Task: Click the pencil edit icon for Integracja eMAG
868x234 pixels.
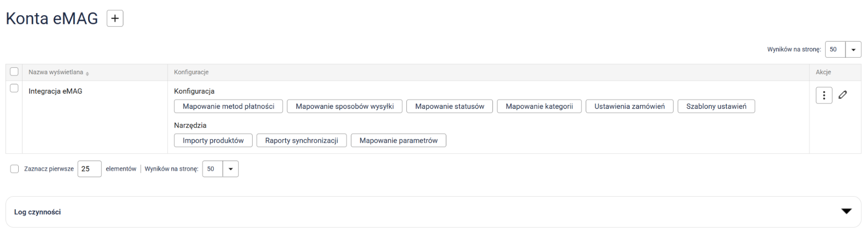Action: point(843,95)
